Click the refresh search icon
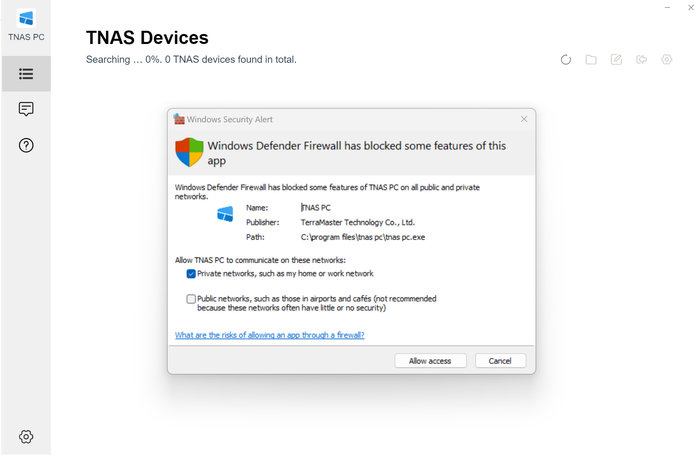 pyautogui.click(x=566, y=60)
